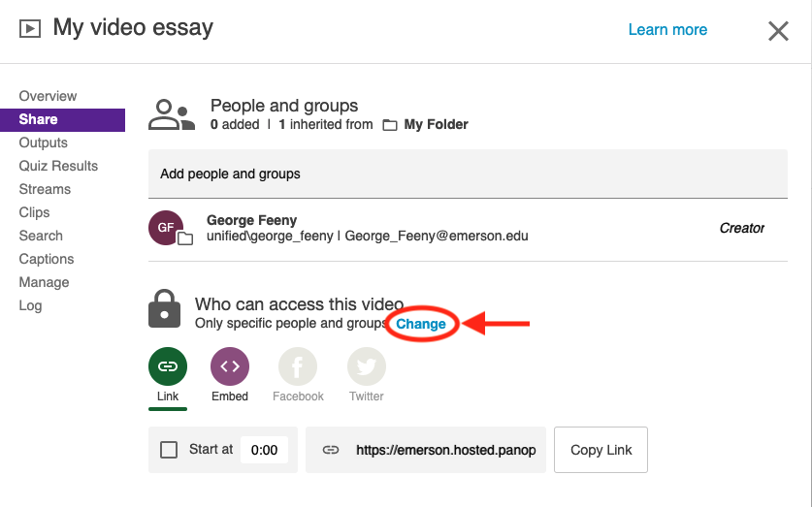Open the Manage section
Image resolution: width=812 pixels, height=507 pixels.
[45, 282]
